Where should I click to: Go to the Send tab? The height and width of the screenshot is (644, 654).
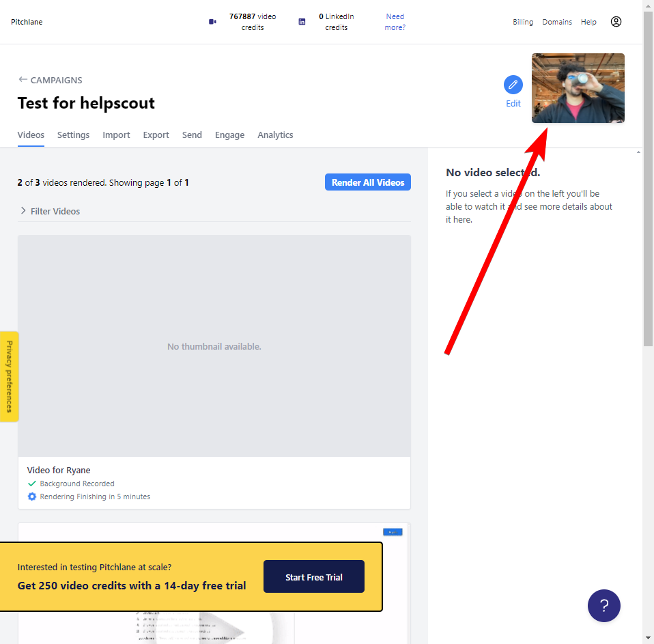(192, 135)
